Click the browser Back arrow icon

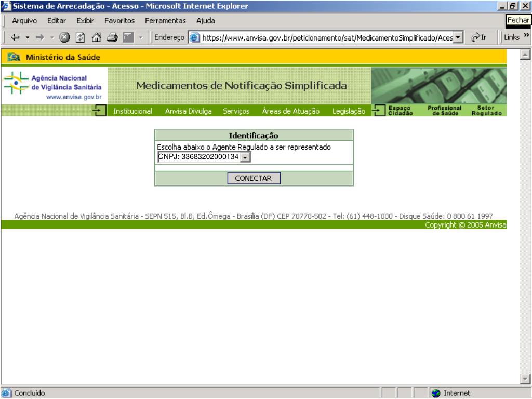pyautogui.click(x=15, y=37)
